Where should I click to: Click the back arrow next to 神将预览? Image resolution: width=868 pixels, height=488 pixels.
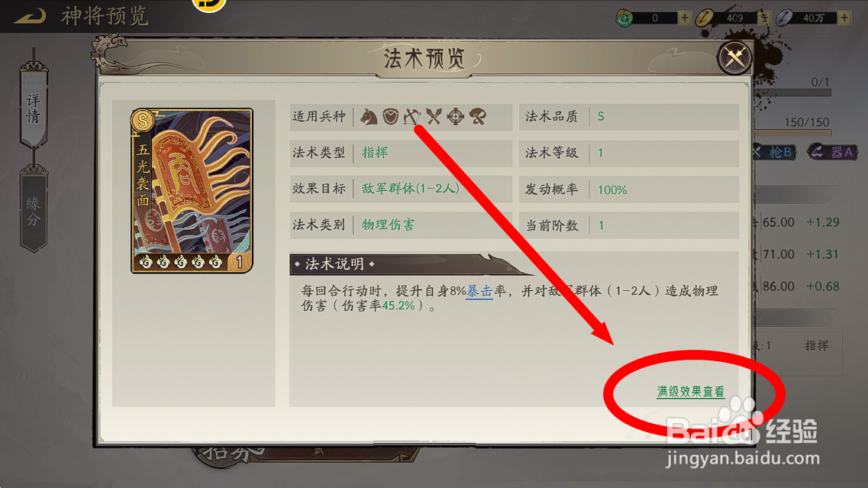pos(30,16)
